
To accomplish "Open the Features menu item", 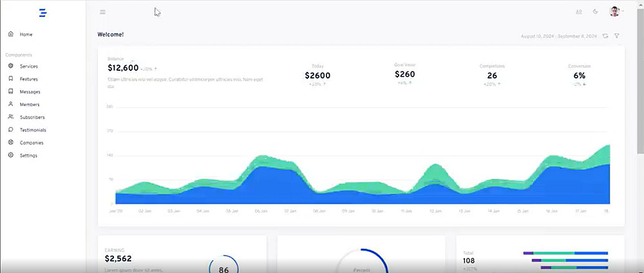I will [29, 79].
